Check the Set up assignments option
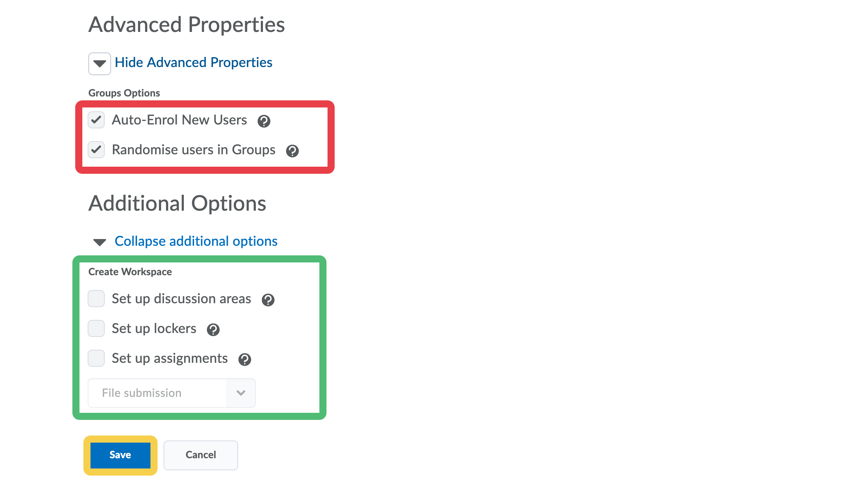 96,358
